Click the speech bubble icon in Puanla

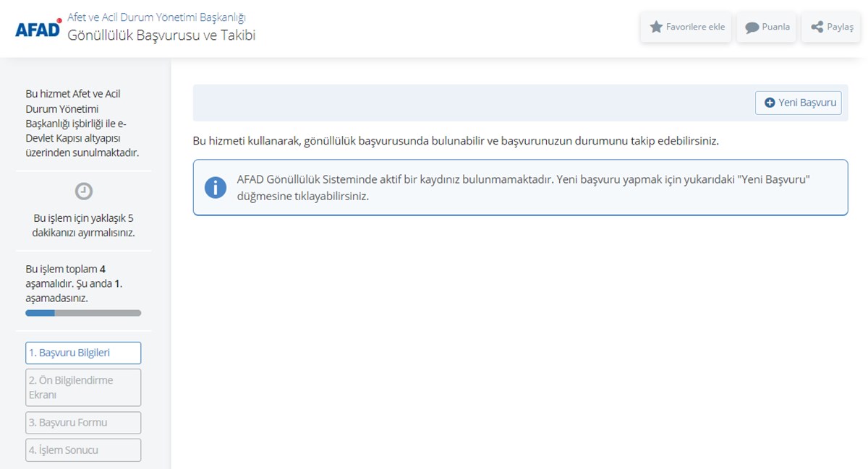pos(752,27)
